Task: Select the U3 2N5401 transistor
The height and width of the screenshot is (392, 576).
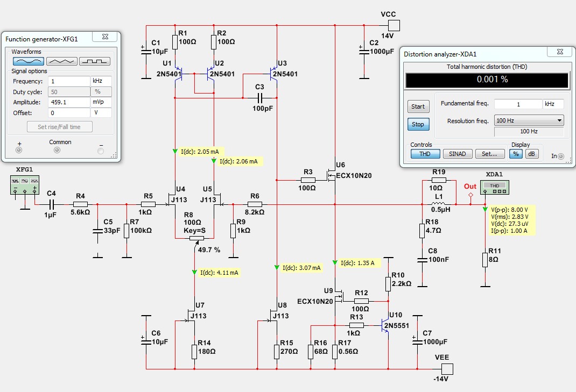Action: point(273,74)
